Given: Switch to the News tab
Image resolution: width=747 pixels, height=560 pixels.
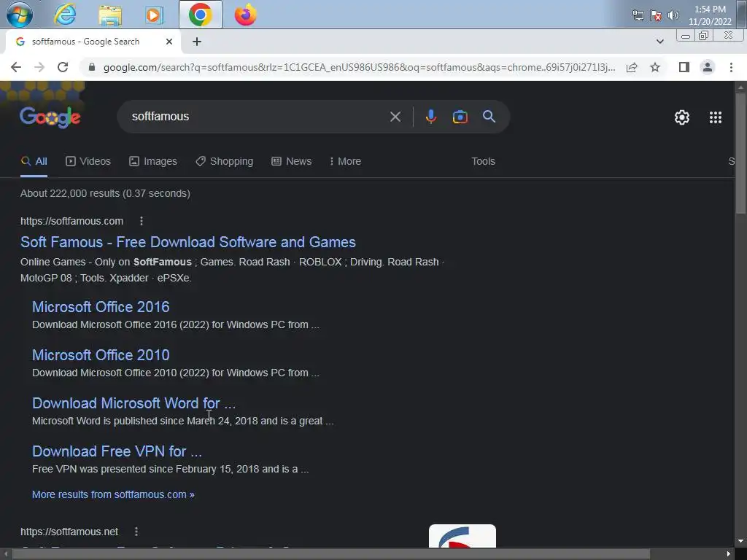Looking at the screenshot, I should [292, 161].
